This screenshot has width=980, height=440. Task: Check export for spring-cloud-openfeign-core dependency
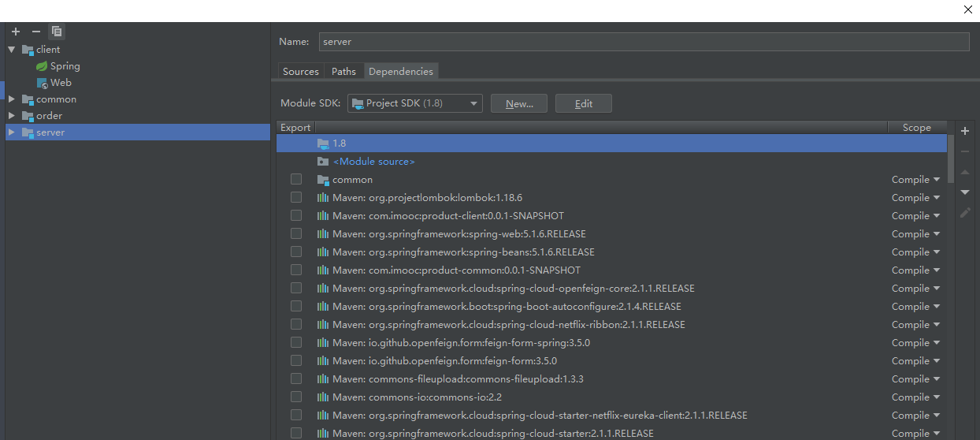click(296, 289)
